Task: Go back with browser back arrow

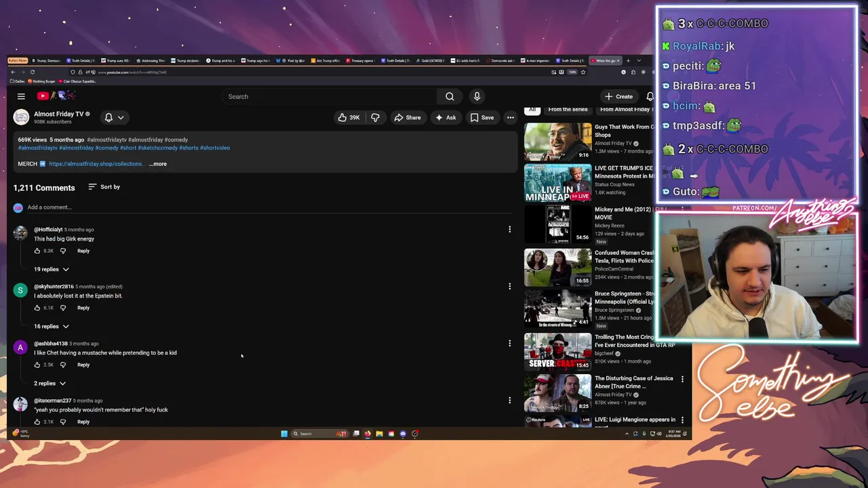Action: pyautogui.click(x=13, y=72)
